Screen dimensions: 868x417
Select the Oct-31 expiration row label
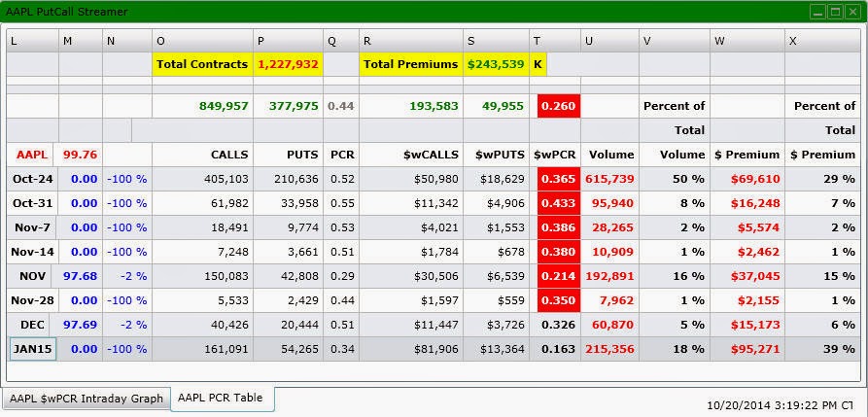click(x=32, y=203)
